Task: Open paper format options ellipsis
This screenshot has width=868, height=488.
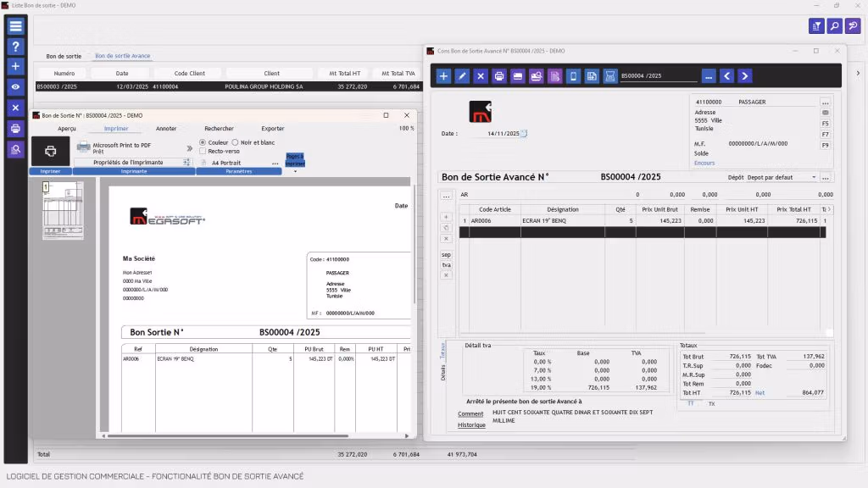Action: 275,164
